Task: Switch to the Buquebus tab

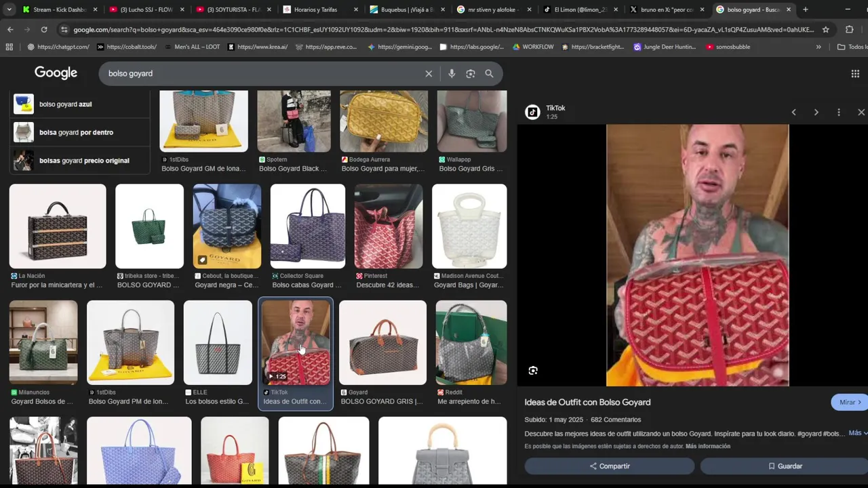Action: [408, 9]
